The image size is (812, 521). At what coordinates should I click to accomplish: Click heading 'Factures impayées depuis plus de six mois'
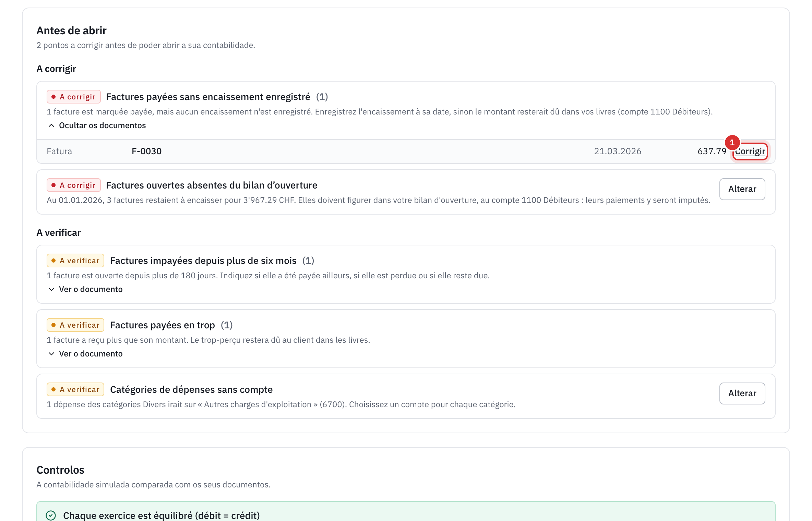[x=203, y=260]
